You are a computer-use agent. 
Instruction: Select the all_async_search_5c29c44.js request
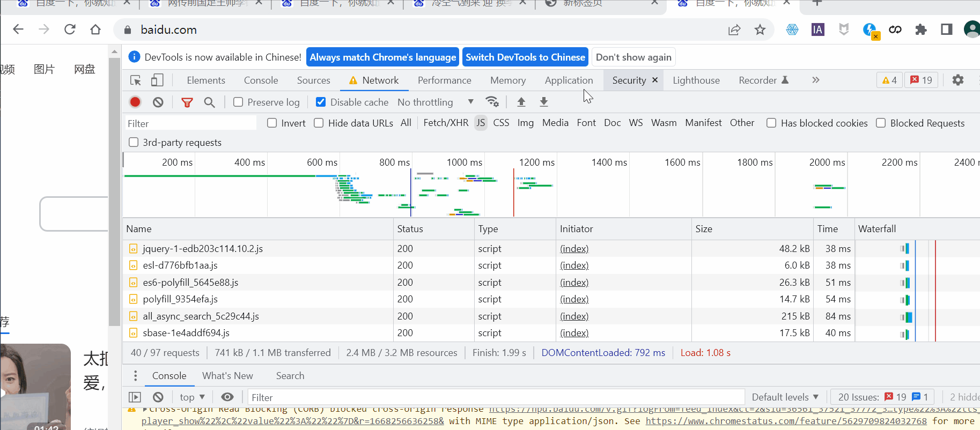[x=201, y=316]
